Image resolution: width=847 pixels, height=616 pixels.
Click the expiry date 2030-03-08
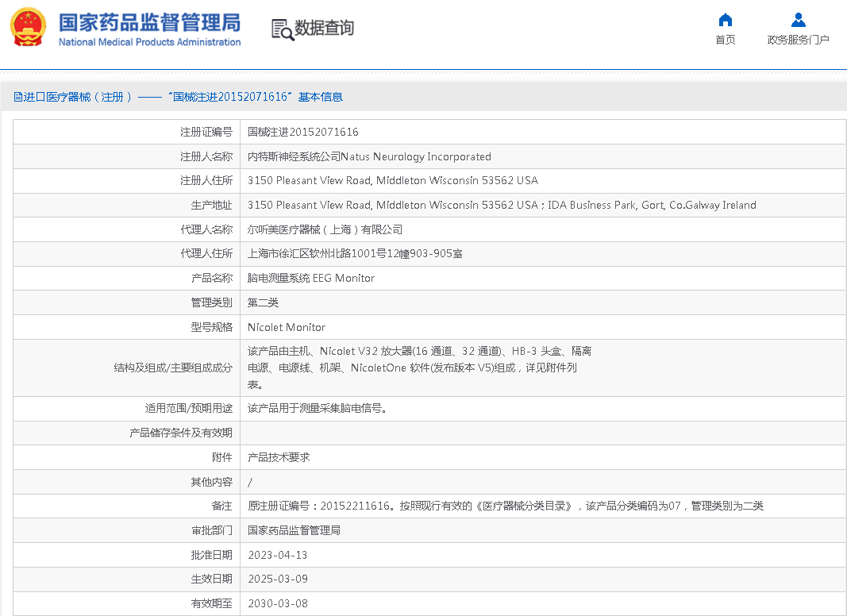coord(277,603)
